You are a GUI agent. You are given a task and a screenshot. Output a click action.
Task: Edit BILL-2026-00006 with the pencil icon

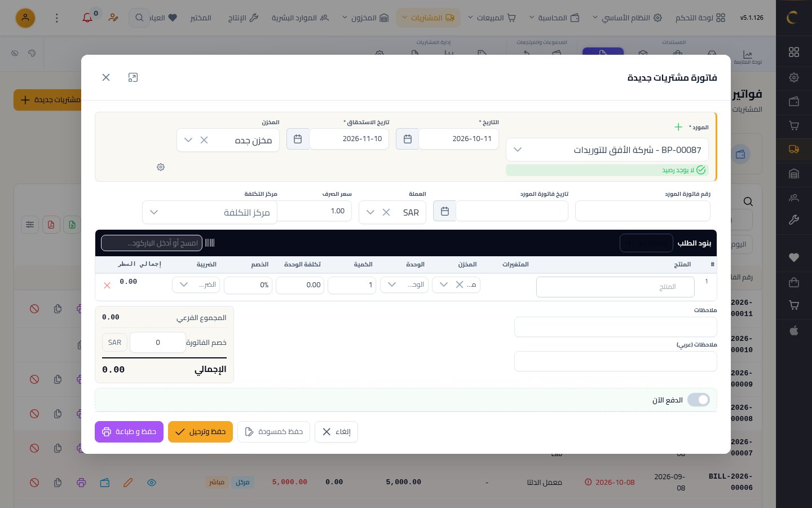point(128,483)
